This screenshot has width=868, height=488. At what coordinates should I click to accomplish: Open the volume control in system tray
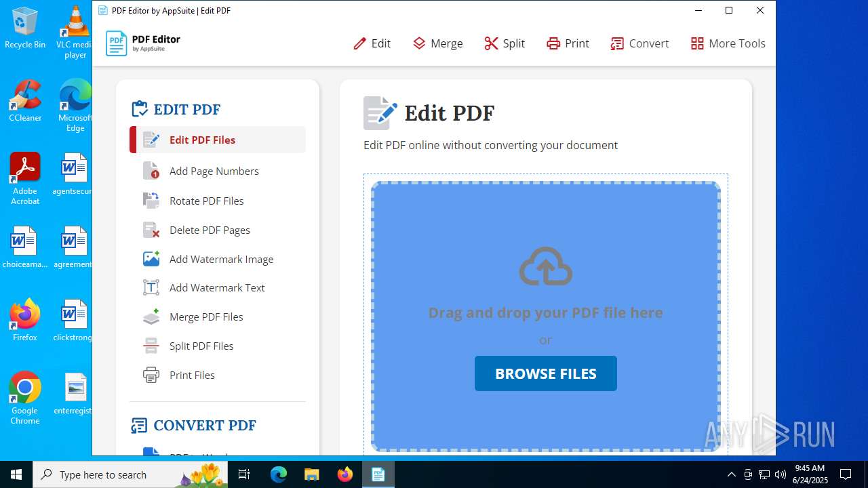pos(781,474)
